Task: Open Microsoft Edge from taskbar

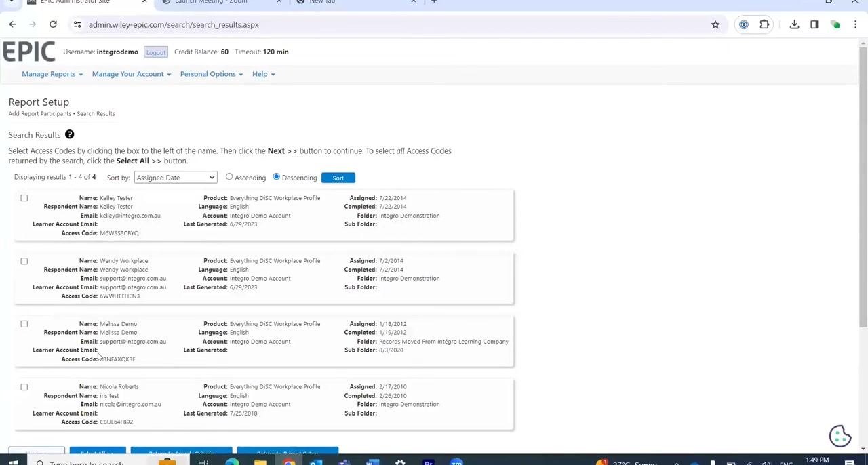Action: (x=232, y=462)
